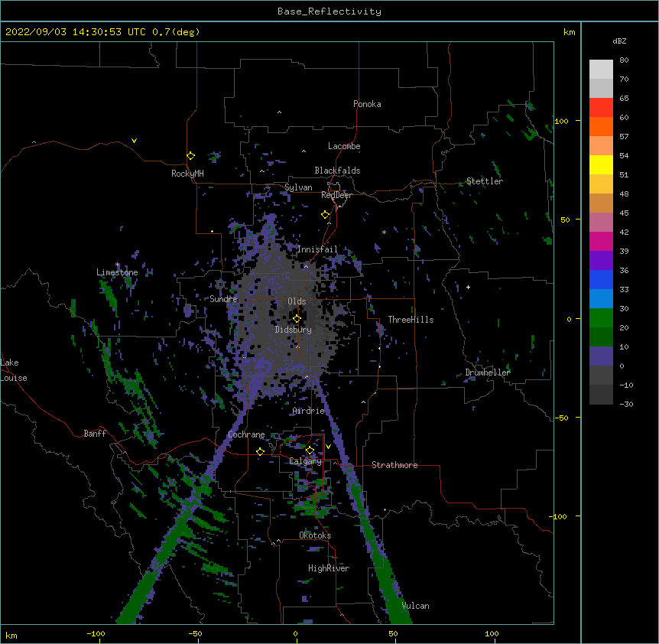Viewport: 659px width, 644px height.
Task: Click the Drumheller town label
Action: 488,372
